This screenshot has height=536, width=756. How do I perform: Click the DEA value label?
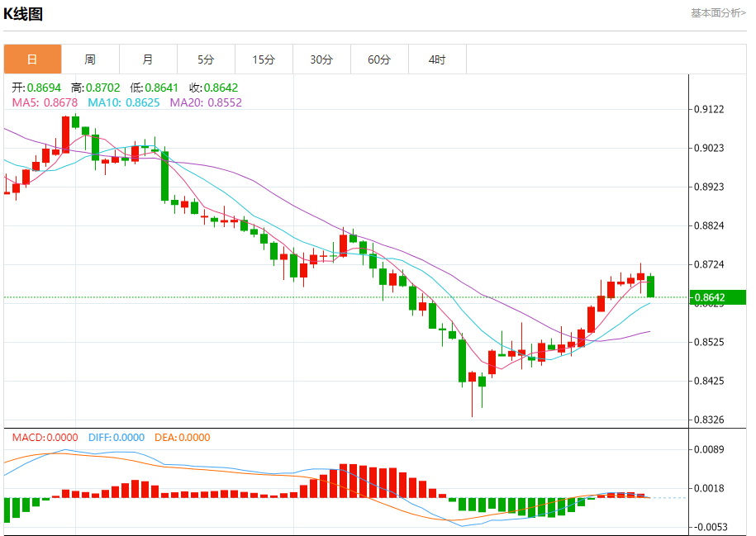click(183, 438)
